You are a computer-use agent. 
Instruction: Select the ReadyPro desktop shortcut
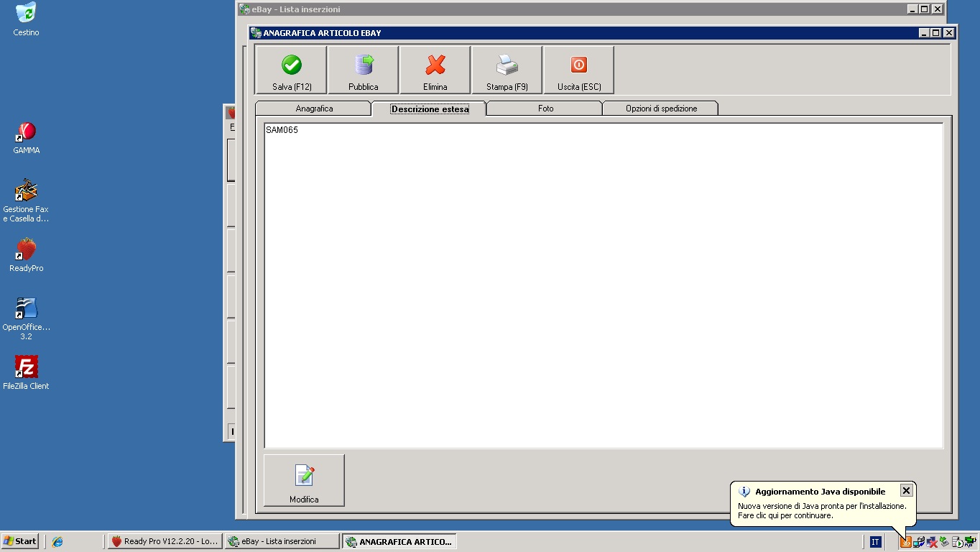[x=26, y=255]
